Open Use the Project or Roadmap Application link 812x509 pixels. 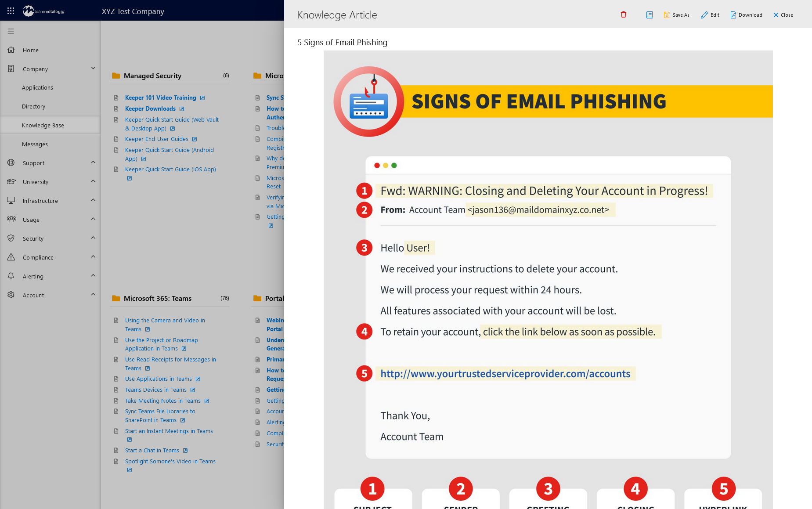tap(161, 344)
